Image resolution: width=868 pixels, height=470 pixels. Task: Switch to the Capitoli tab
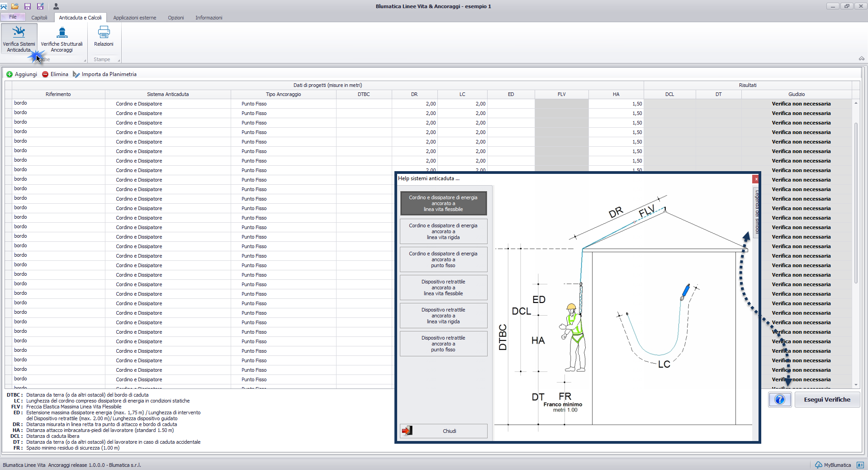pos(39,18)
